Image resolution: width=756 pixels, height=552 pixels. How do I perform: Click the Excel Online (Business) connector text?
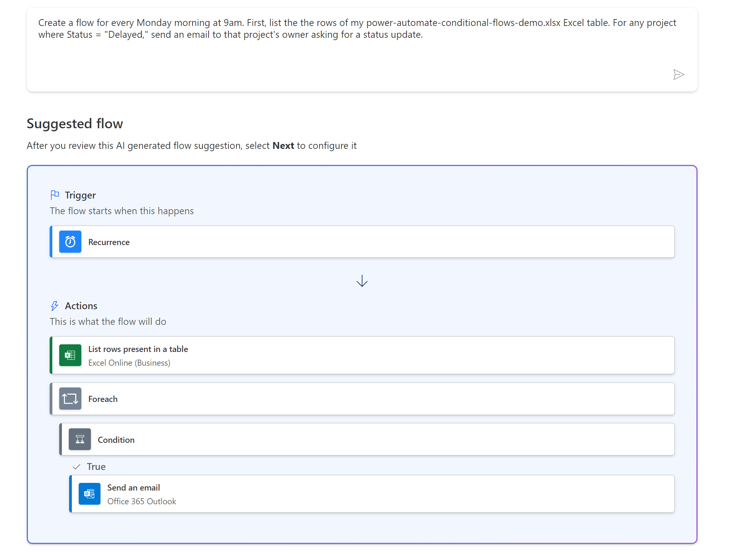click(x=129, y=363)
